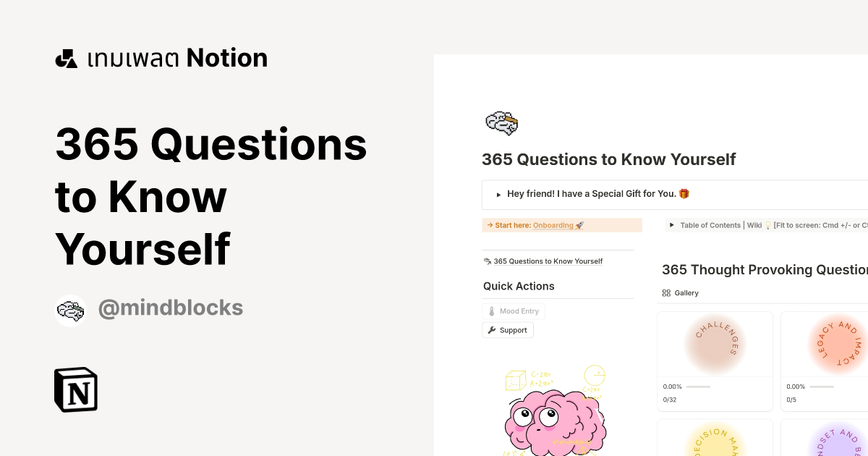Viewport: 868px width, 456px height.
Task: Open the Onboarding link
Action: coord(553,225)
